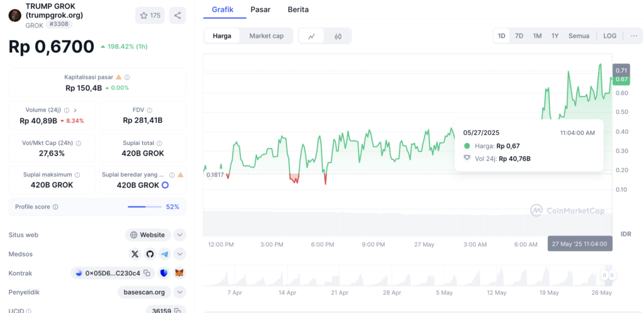Toggle LOG scale on chart

[x=609, y=36]
